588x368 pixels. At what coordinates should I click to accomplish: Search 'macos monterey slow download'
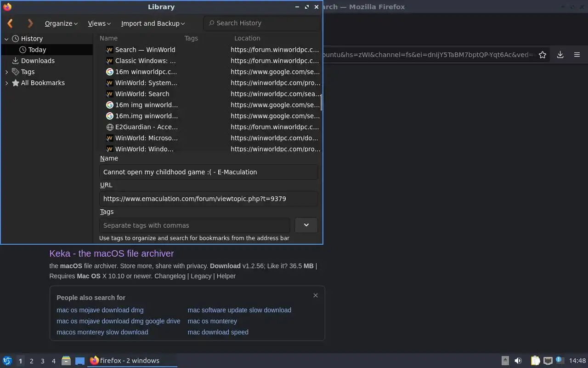(x=102, y=332)
